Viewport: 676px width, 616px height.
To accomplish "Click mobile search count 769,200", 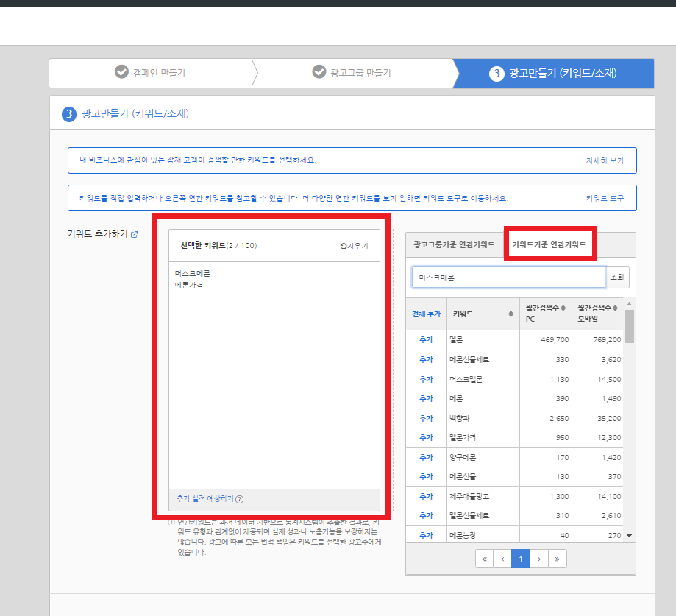I will click(607, 340).
